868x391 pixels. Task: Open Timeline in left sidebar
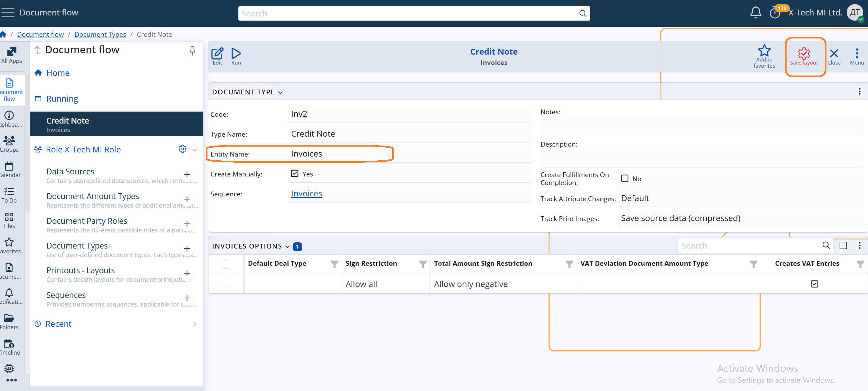click(9, 347)
